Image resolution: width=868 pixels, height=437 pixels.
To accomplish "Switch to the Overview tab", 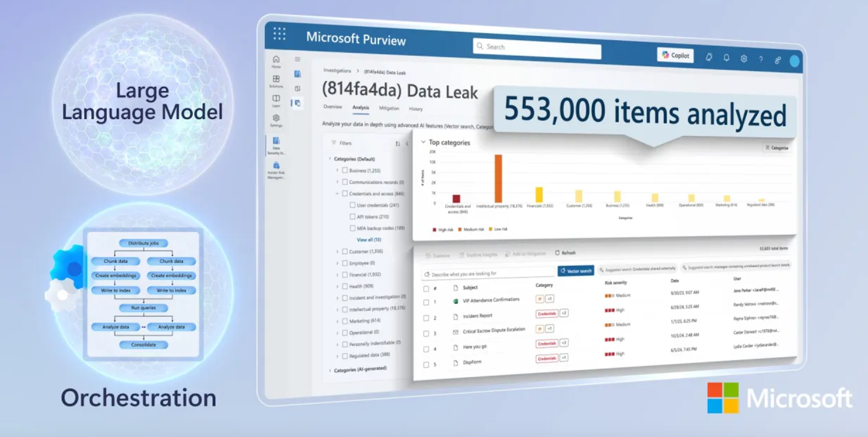I will pyautogui.click(x=332, y=107).
